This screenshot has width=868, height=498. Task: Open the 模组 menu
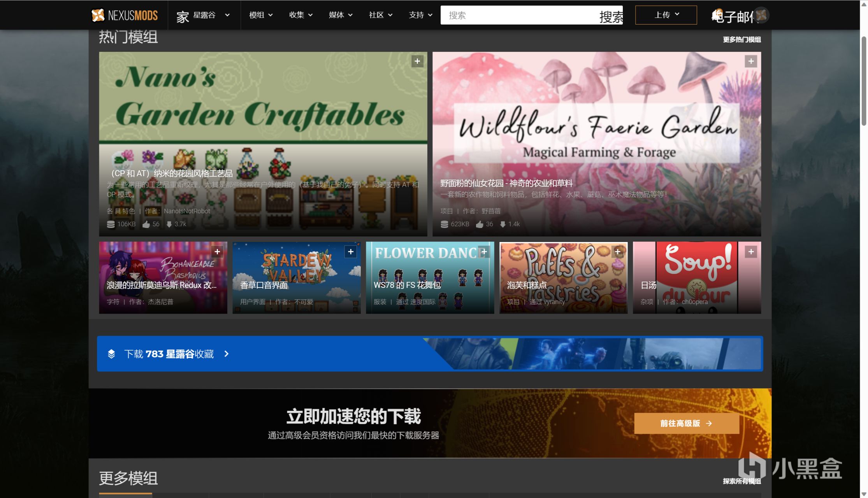point(261,15)
